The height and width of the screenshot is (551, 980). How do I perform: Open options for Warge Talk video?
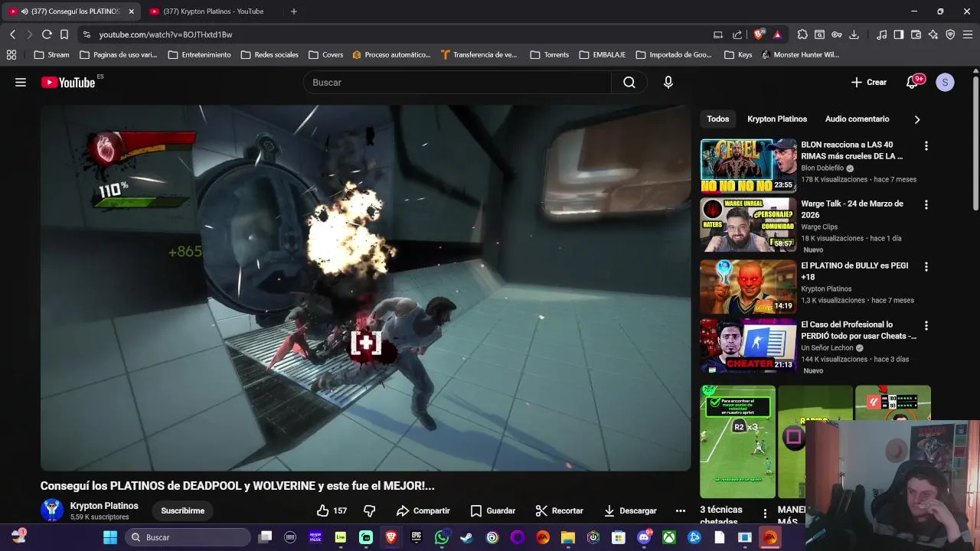(926, 205)
